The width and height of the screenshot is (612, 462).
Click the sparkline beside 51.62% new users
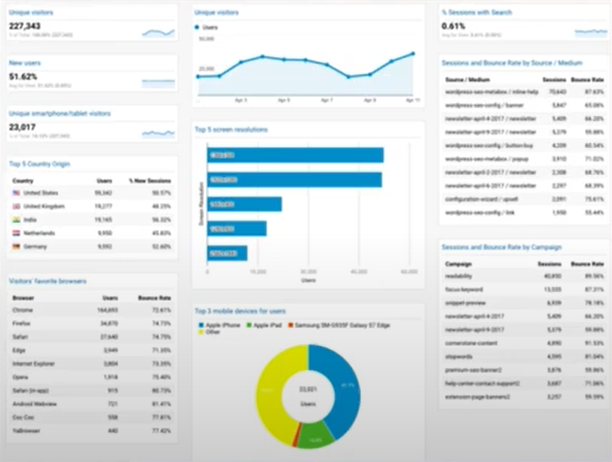[158, 83]
